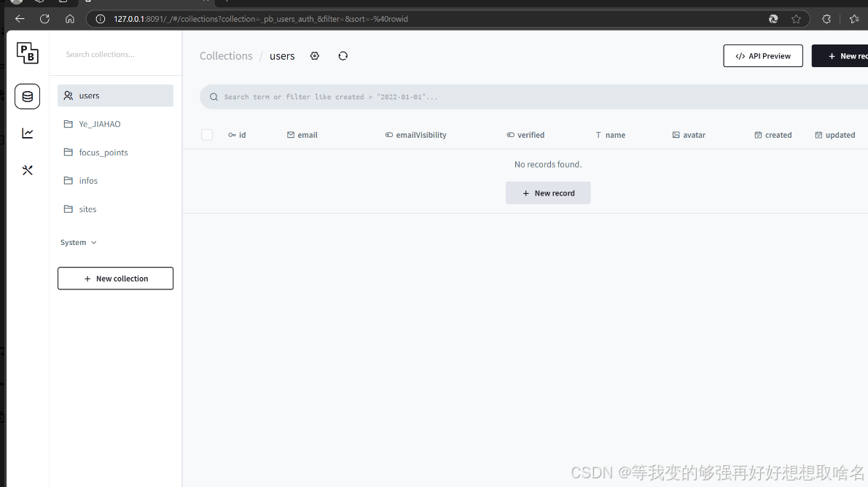
Task: Click the top-right New record button
Action: pyautogui.click(x=840, y=56)
